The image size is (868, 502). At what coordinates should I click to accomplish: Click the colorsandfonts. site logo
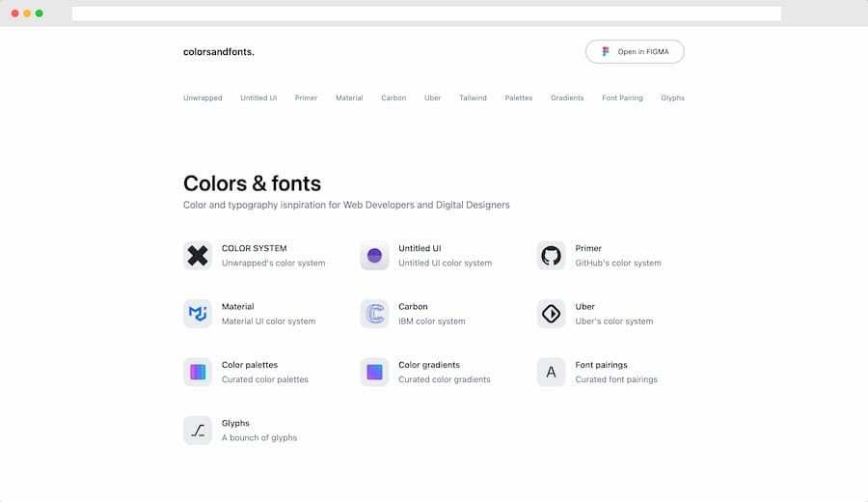[219, 51]
